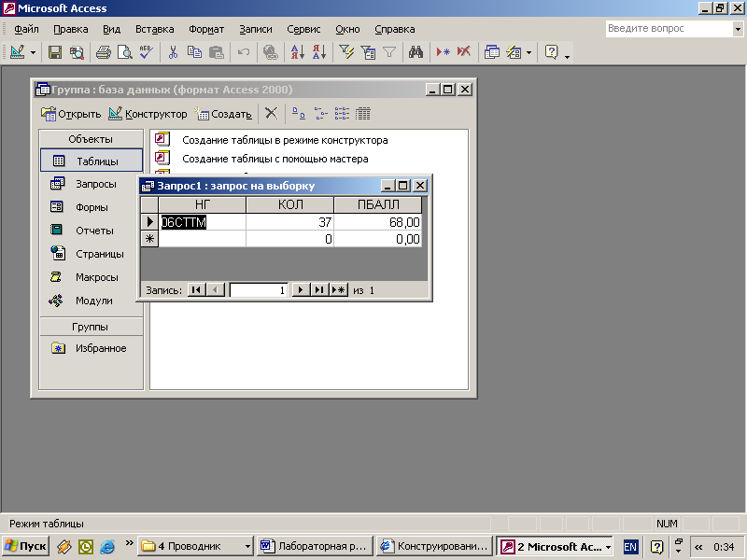This screenshot has height=560, width=747.
Task: Sort descending with the Я-А icon
Action: coord(319,52)
